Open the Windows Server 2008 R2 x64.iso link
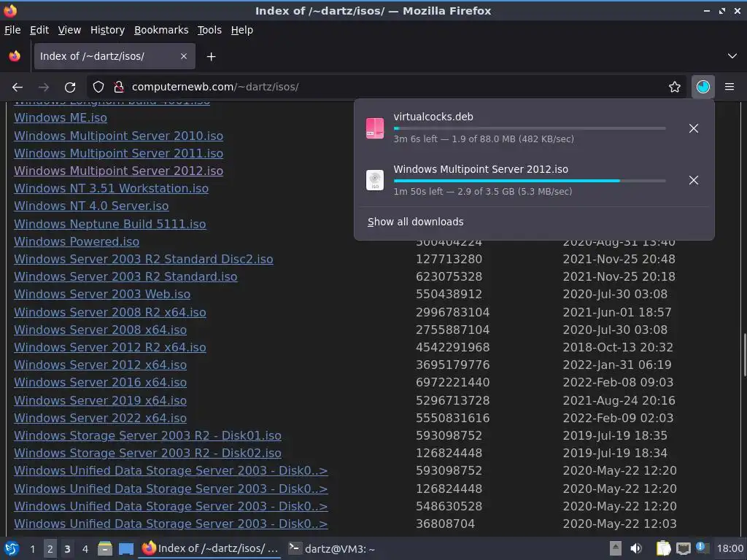This screenshot has width=747, height=560. coord(110,312)
